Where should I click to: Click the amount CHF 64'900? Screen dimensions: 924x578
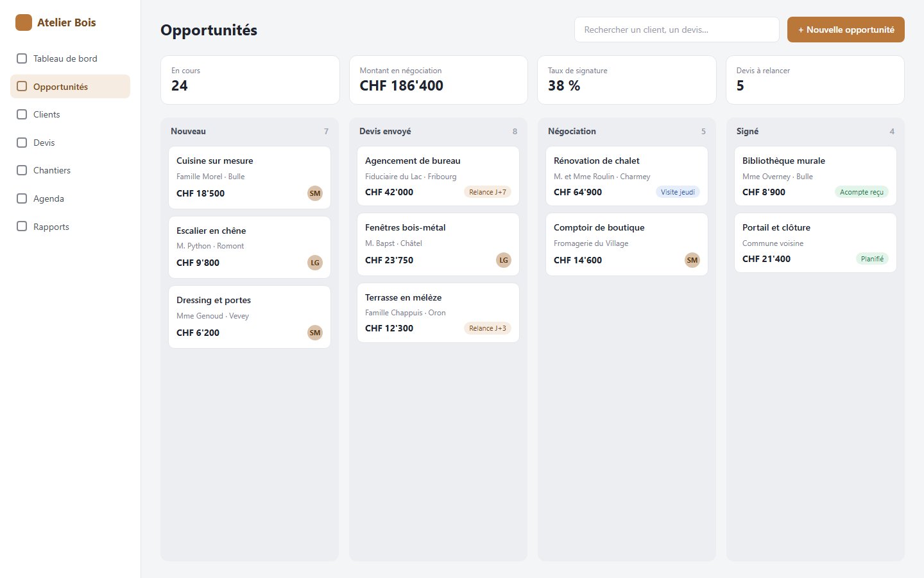coord(578,192)
